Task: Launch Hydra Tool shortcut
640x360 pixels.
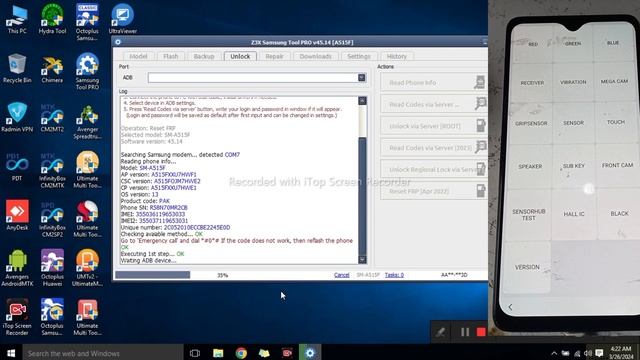Action: [x=52, y=19]
